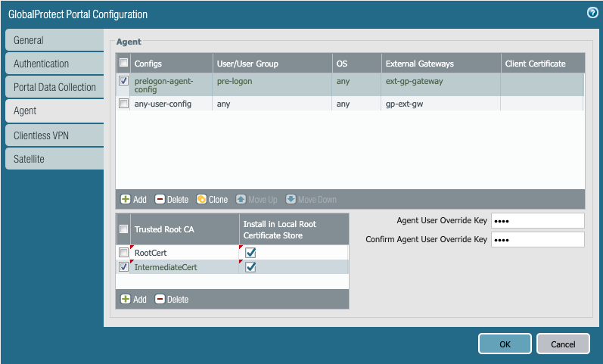Toggle select-all checkbox in Configs header
The height and width of the screenshot is (364, 603).
click(123, 62)
